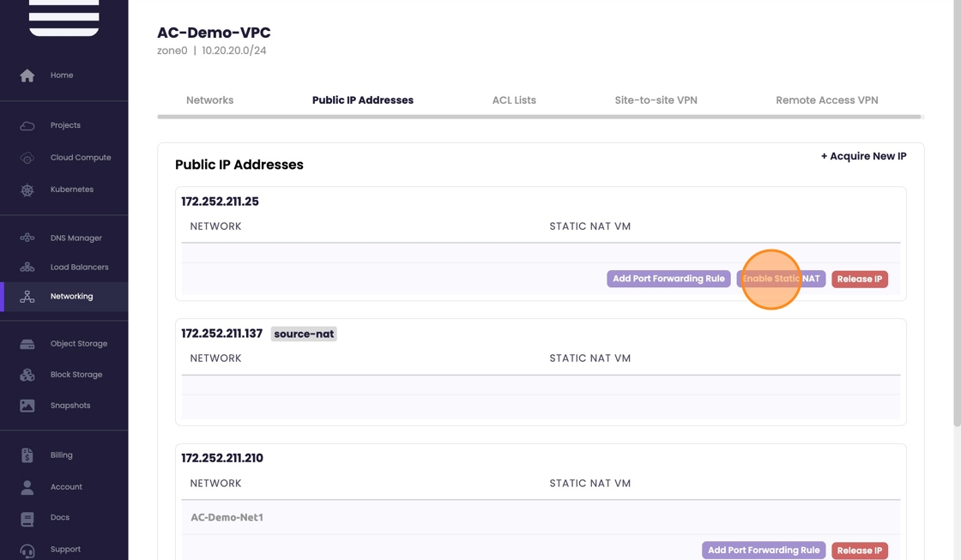Open the ACL Lists tab

point(514,100)
